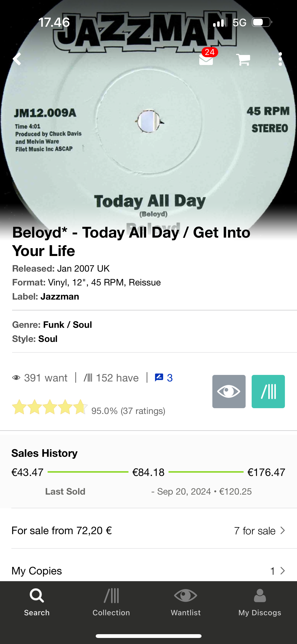Screen dimensions: 297x644
Task: Open the three-dot more options menu
Action: click(x=280, y=59)
